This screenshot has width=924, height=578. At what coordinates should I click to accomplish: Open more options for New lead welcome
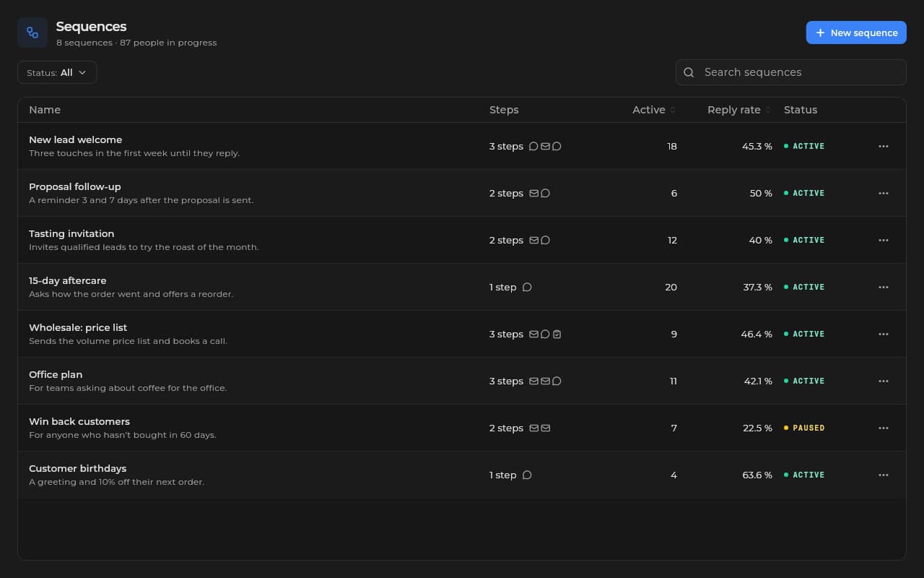tap(883, 146)
